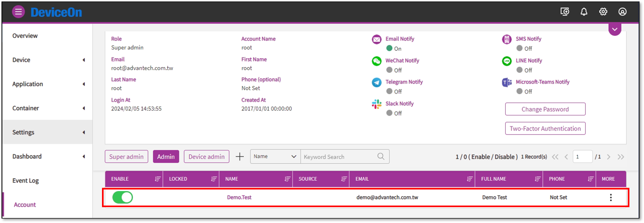644x223 pixels.
Task: Open the hamburger menu icon
Action: click(x=18, y=12)
